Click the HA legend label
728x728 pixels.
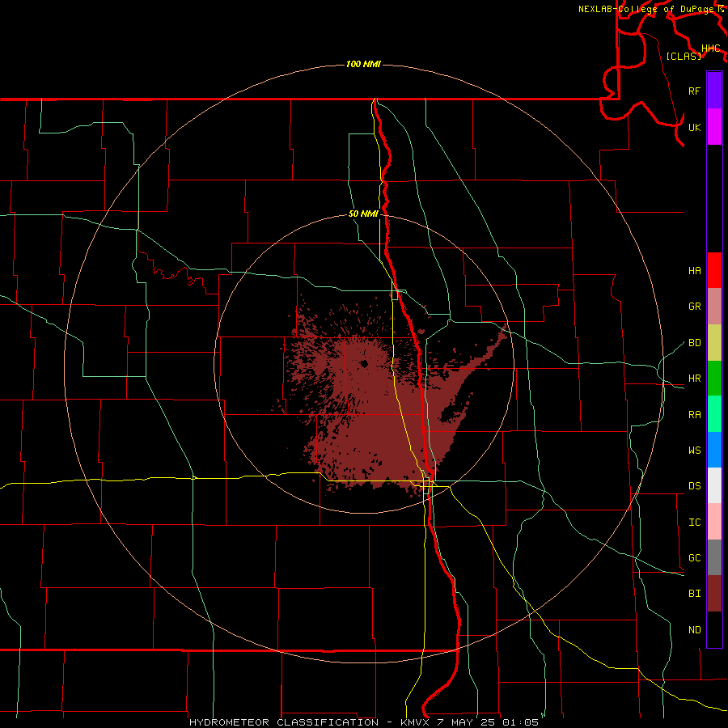(694, 271)
